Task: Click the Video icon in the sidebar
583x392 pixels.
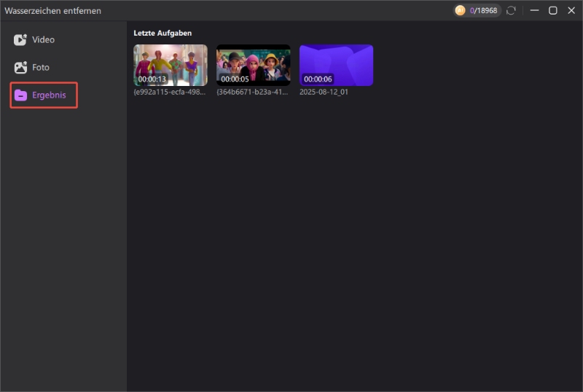Action: [20, 40]
